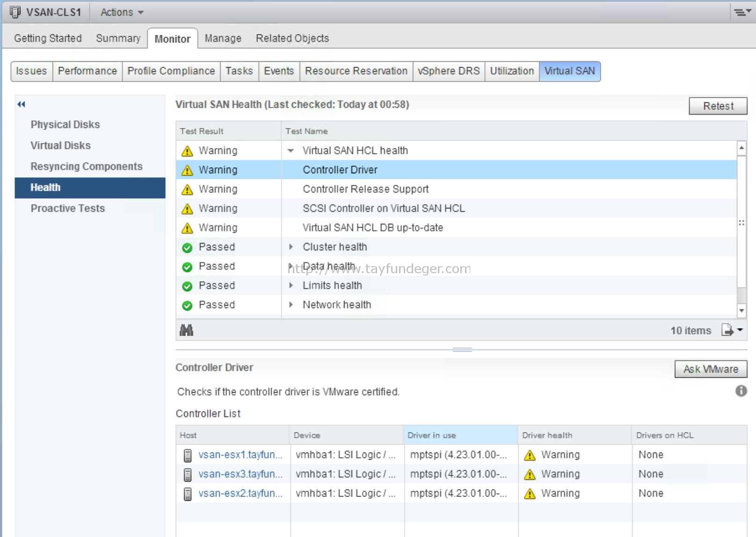This screenshot has width=756, height=537.
Task: Click scroll-down arrow of health test list
Action: tap(741, 311)
